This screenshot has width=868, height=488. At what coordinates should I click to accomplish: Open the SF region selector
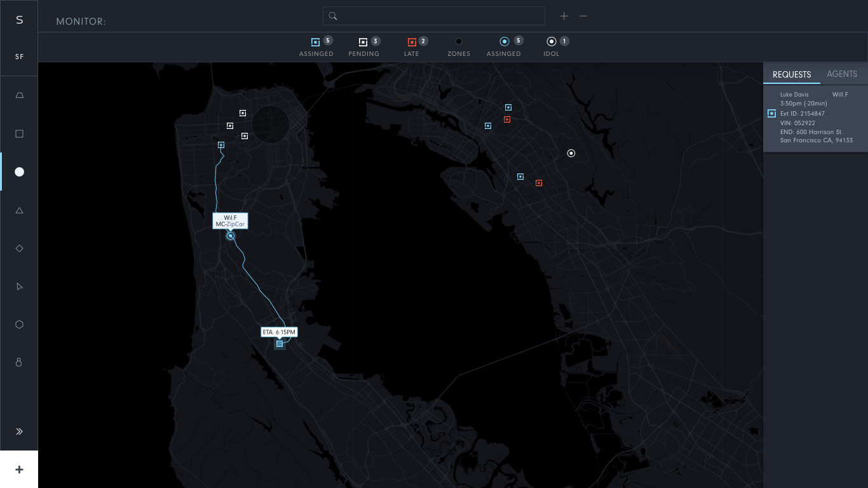click(20, 57)
